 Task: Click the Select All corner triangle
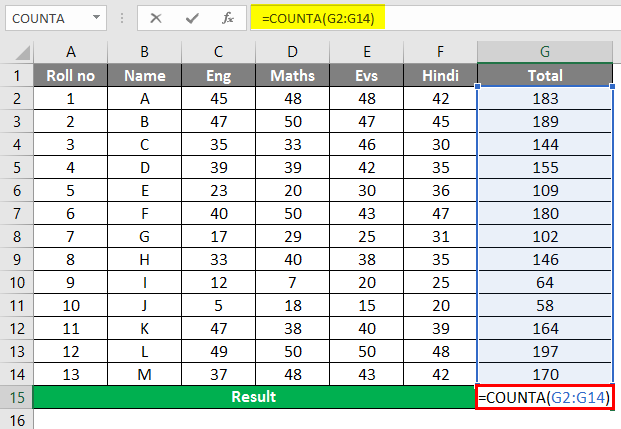tap(23, 53)
